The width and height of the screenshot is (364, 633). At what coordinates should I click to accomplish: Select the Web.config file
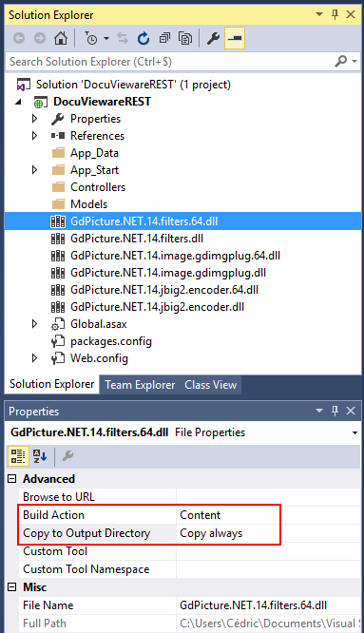[99, 358]
